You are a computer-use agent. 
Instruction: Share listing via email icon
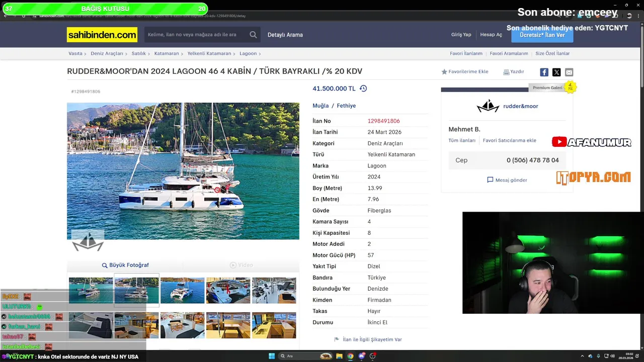tap(569, 72)
